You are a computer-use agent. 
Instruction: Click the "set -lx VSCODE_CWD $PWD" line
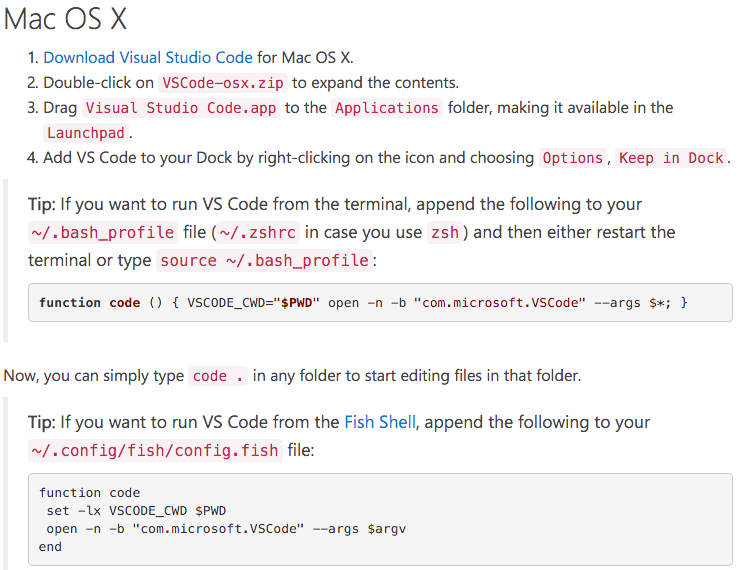coord(136,511)
